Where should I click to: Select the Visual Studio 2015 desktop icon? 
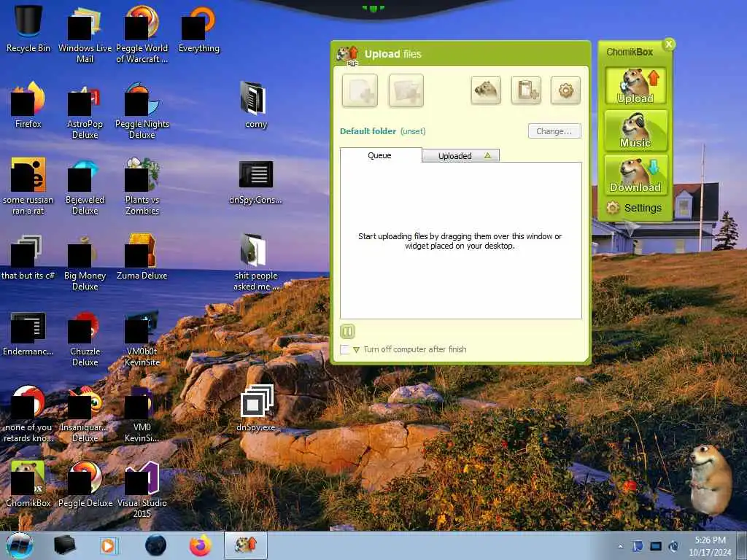142,489
